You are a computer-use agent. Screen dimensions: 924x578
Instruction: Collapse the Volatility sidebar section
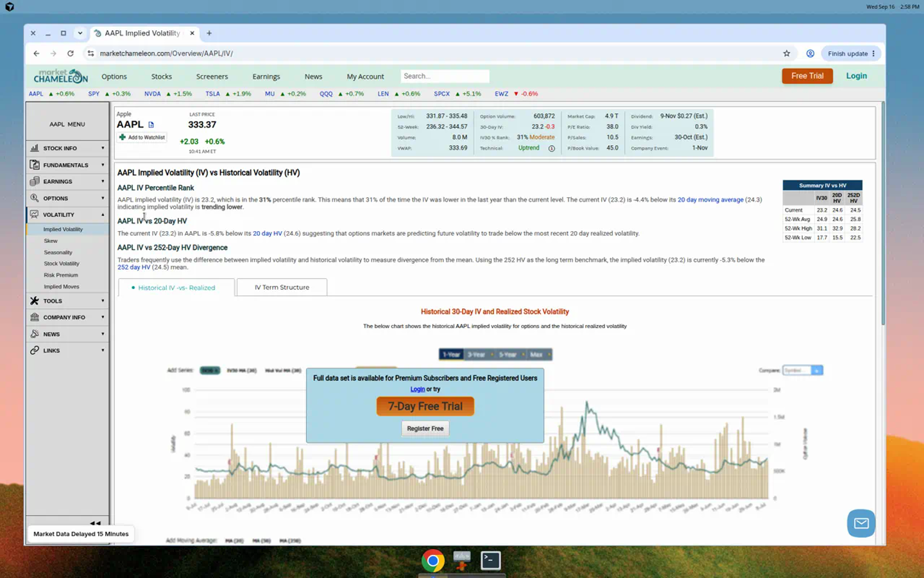pyautogui.click(x=67, y=215)
